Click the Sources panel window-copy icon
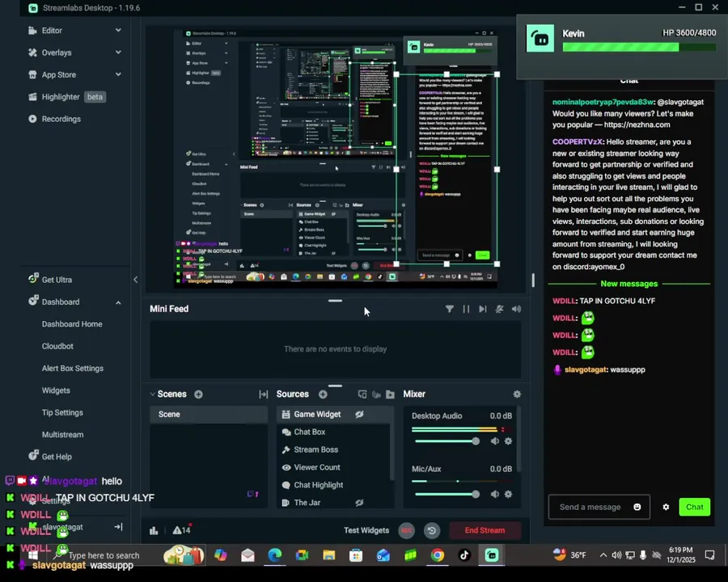The width and height of the screenshot is (728, 582). [362, 394]
